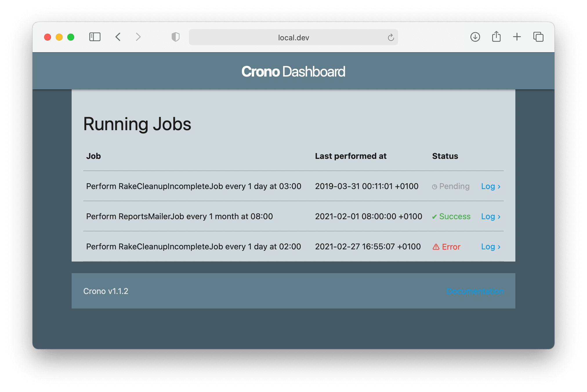The height and width of the screenshot is (392, 587).
Task: Click the local.dev address bar
Action: tap(293, 37)
